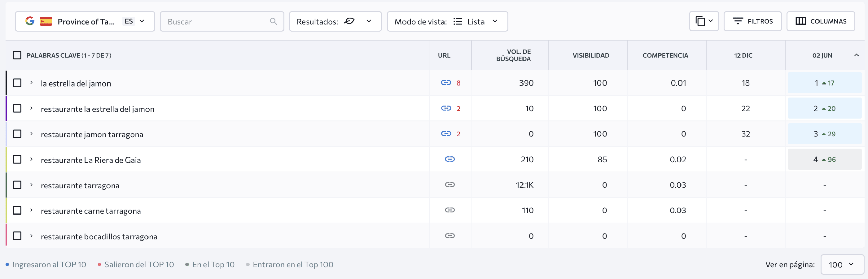Change Ver en página 100 dropdown

pos(842,264)
